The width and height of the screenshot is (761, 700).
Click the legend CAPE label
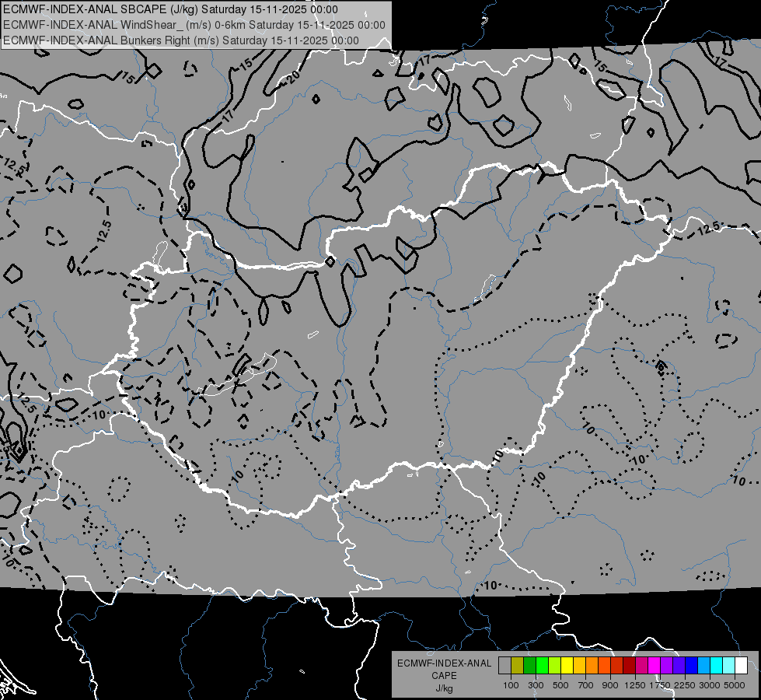click(x=444, y=676)
